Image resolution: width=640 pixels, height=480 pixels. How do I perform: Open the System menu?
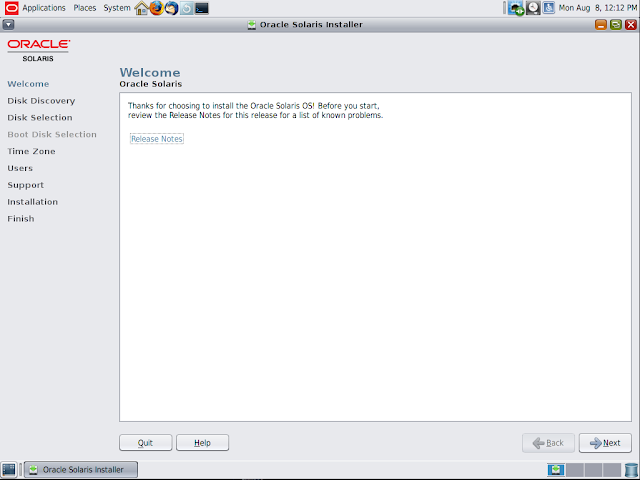pyautogui.click(x=117, y=8)
